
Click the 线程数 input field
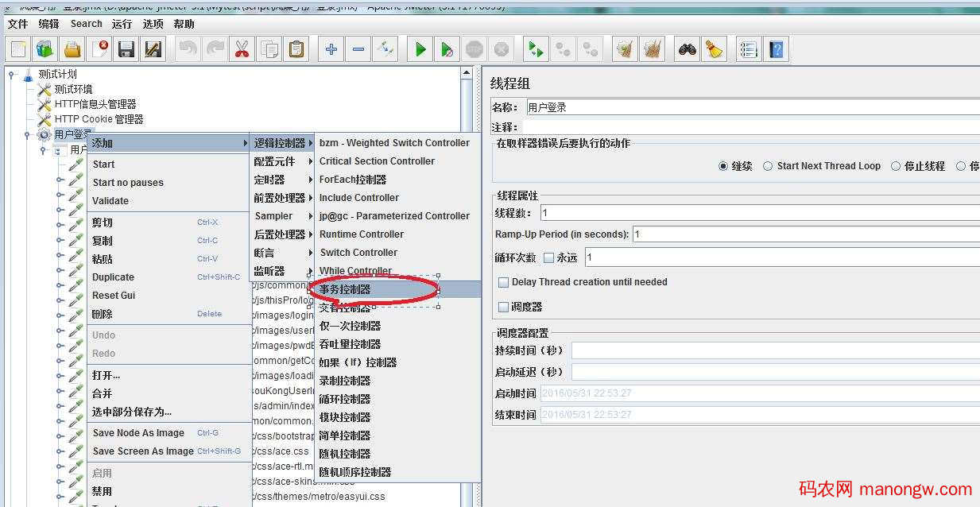coord(715,212)
